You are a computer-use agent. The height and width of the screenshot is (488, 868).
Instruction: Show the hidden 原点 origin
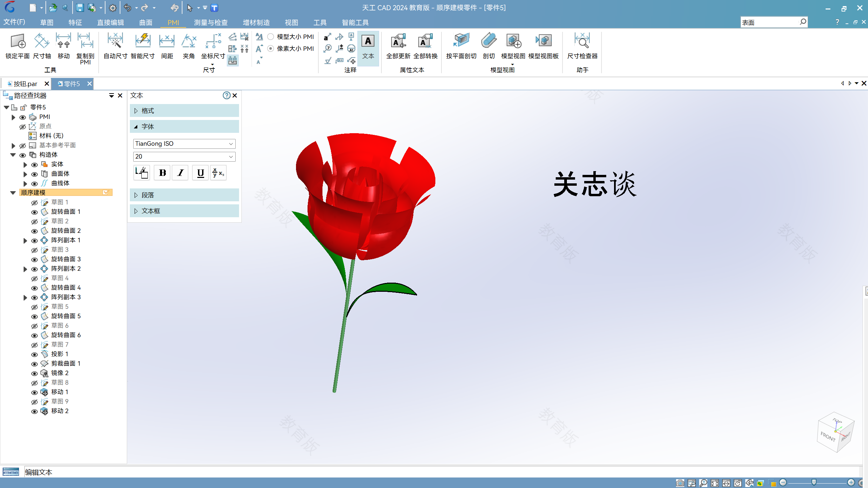pos(23,127)
